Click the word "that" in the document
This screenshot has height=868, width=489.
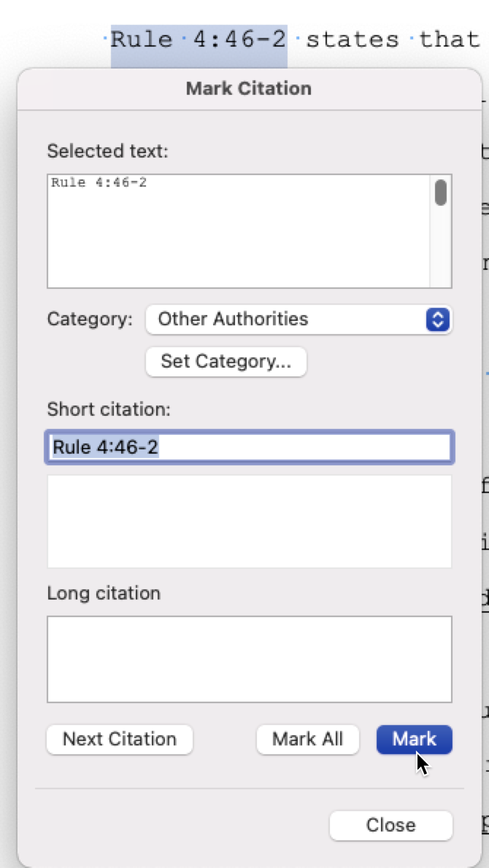[449, 38]
